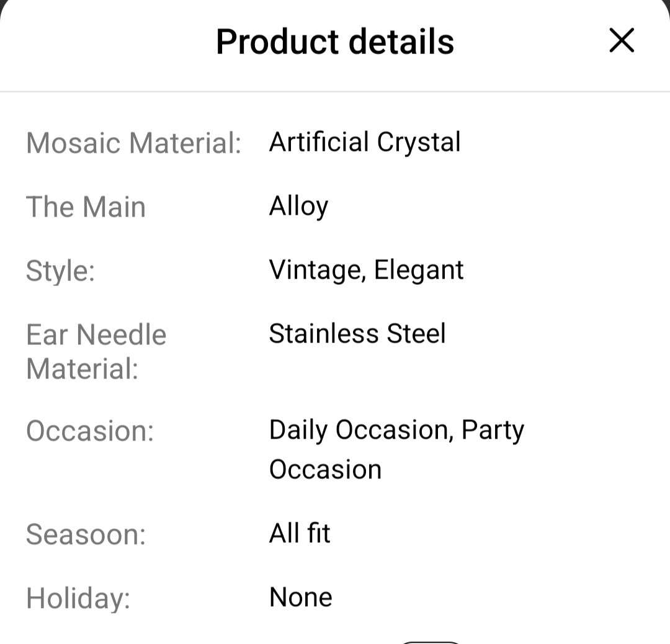
Task: Select the Seasoon label
Action: point(86,534)
